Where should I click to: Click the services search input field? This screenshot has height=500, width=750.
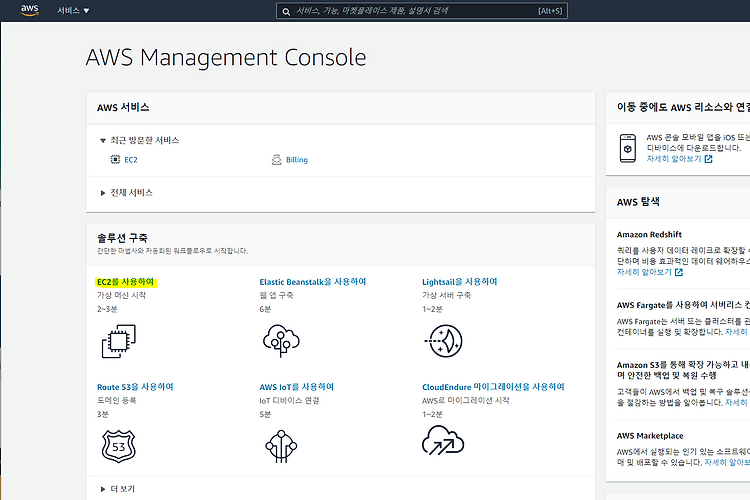click(x=422, y=11)
